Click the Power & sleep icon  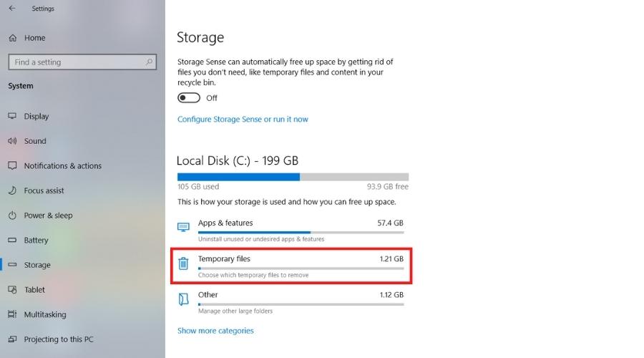pyautogui.click(x=12, y=216)
